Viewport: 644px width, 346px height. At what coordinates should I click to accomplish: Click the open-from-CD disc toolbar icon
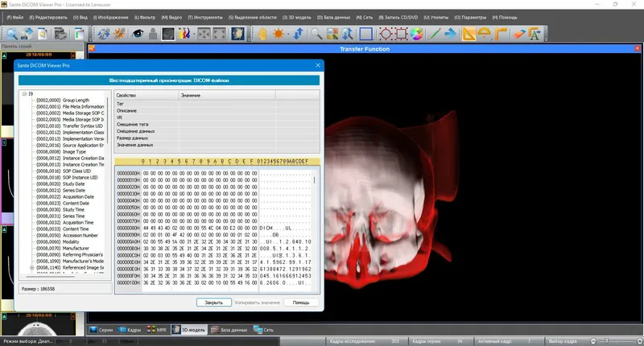pyautogui.click(x=27, y=34)
